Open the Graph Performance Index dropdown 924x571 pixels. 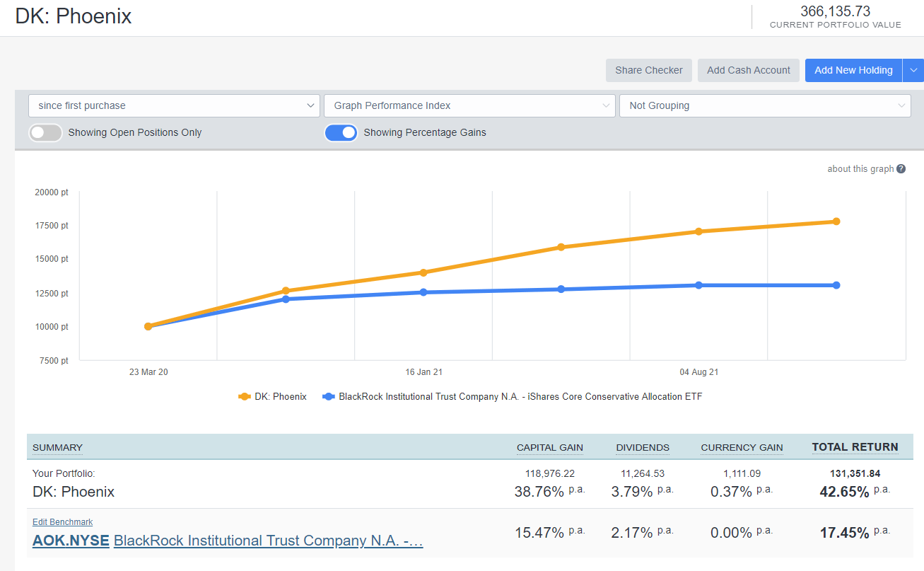469,105
